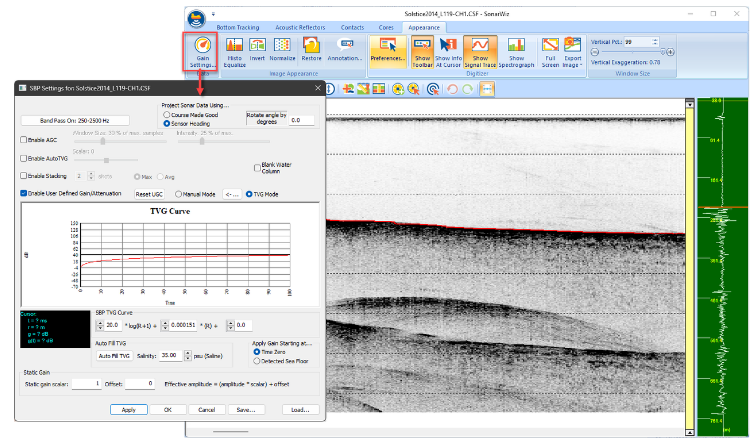Open the Contacts ribbon tab
This screenshot has width=750, height=439.
tap(352, 28)
